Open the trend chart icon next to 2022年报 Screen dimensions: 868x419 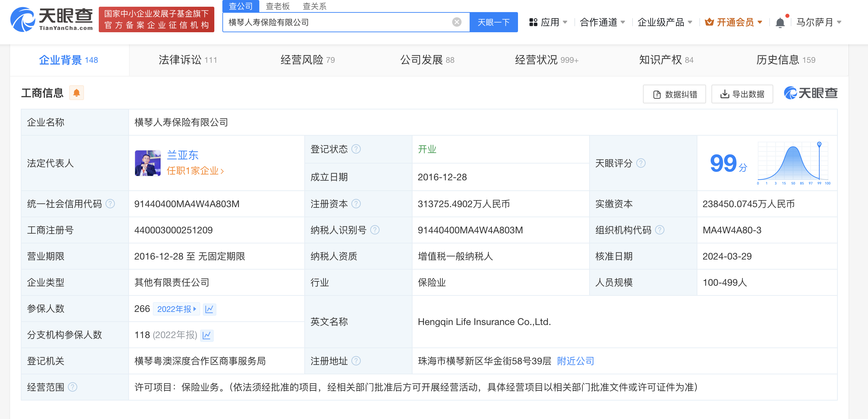(209, 309)
